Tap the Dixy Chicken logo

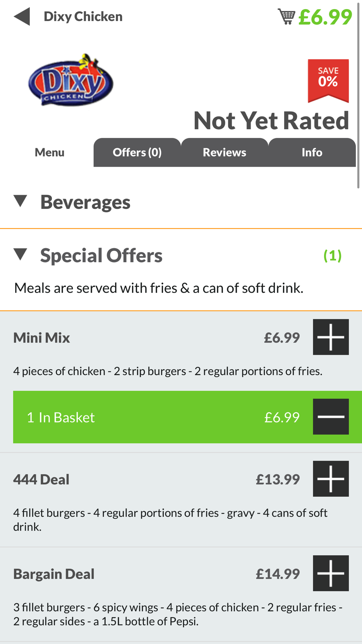71,80
